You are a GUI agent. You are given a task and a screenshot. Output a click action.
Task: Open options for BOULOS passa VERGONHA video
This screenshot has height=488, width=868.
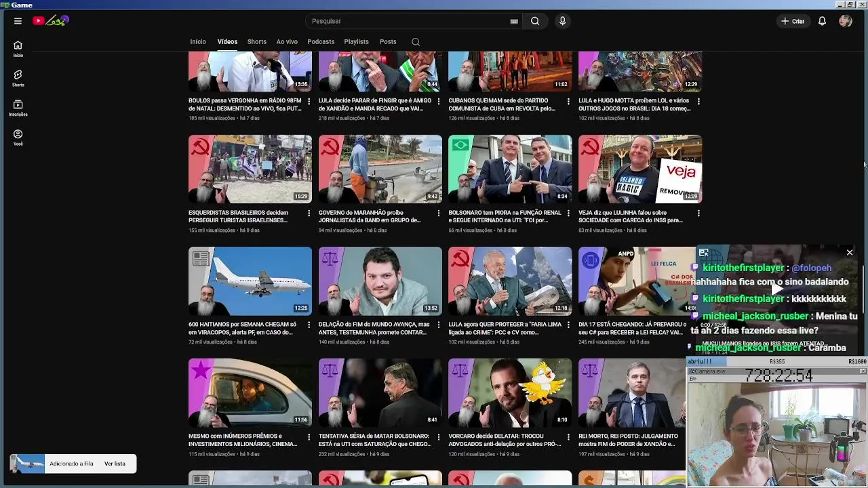[x=309, y=101]
